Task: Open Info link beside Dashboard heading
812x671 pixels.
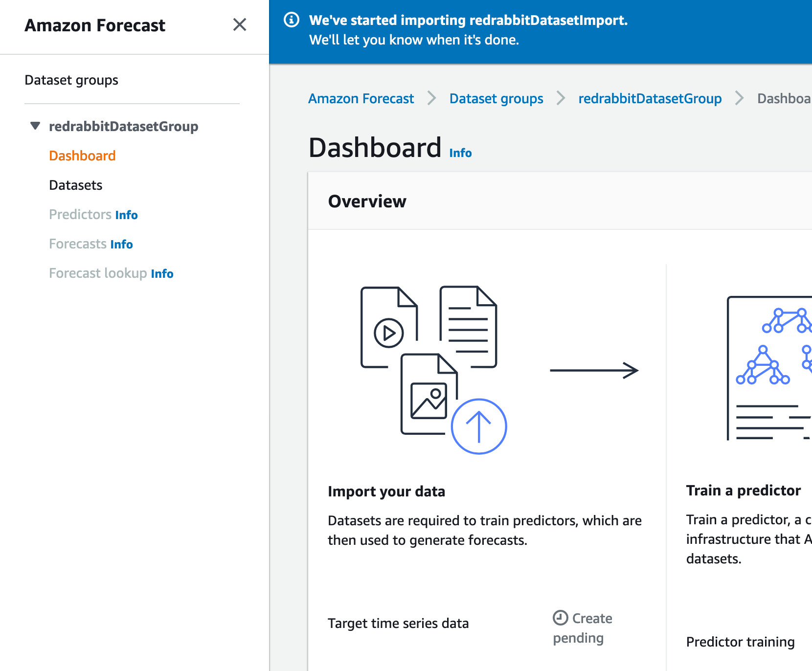Action: (460, 153)
